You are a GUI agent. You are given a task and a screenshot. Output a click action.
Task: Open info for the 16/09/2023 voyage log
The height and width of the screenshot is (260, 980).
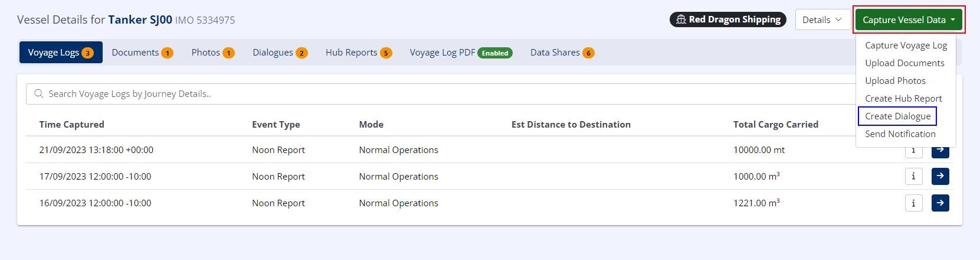pos(913,203)
